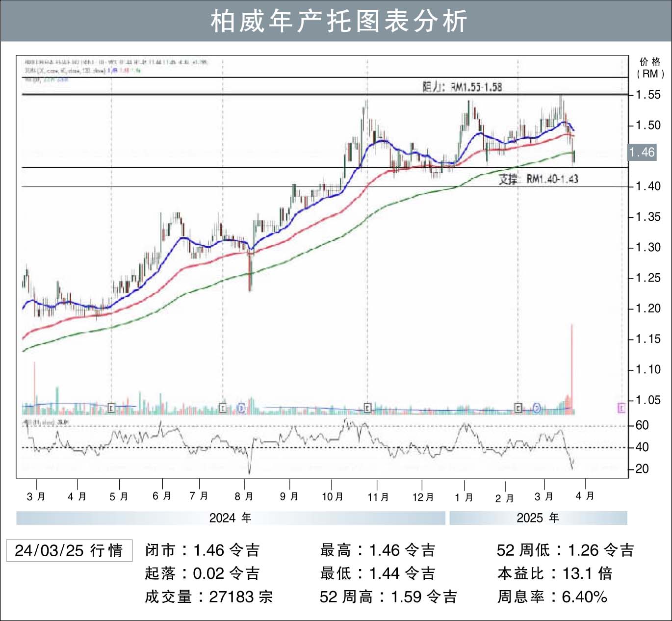The width and height of the screenshot is (672, 621).
Task: Click the E earnings marker near August 2024
Action: pyautogui.click(x=223, y=408)
